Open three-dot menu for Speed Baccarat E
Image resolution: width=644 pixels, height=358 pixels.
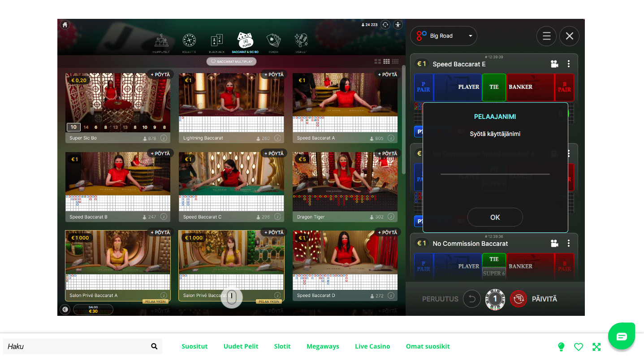pyautogui.click(x=569, y=64)
